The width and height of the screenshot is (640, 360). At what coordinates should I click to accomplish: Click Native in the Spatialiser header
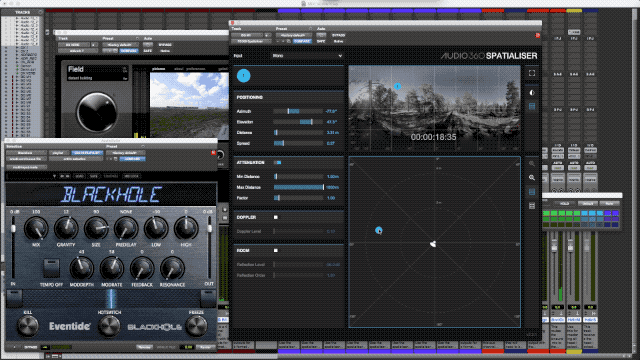(338, 41)
